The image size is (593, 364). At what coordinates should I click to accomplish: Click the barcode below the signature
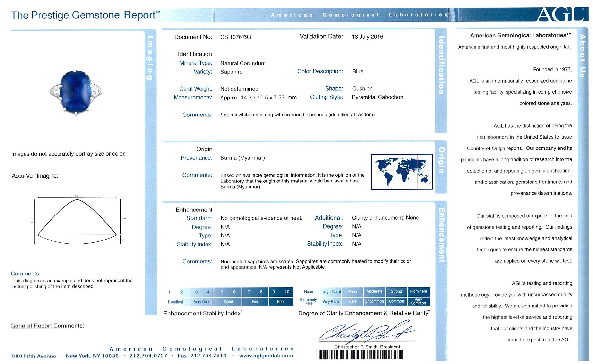360,355
